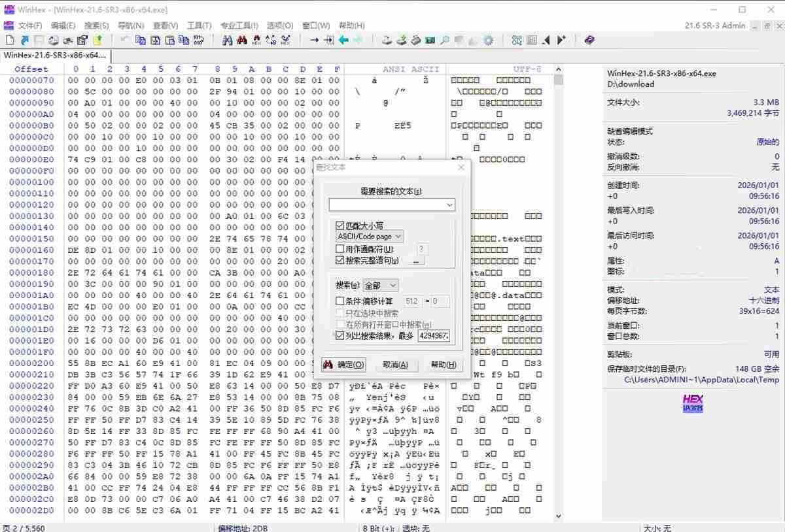The width and height of the screenshot is (785, 532).
Task: Open the 工具(T) menu
Action: pos(199,25)
